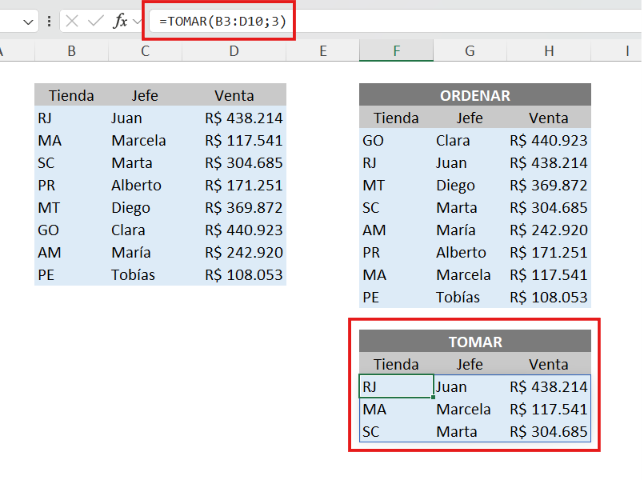Click the ORDENAR title cell
The image size is (642, 480).
[475, 95]
